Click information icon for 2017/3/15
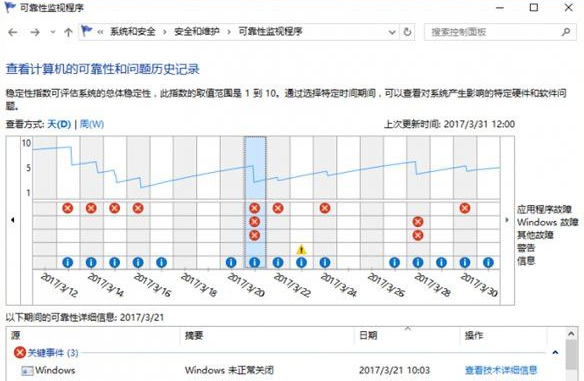Image resolution: width=584 pixels, height=381 pixels. tap(114, 262)
